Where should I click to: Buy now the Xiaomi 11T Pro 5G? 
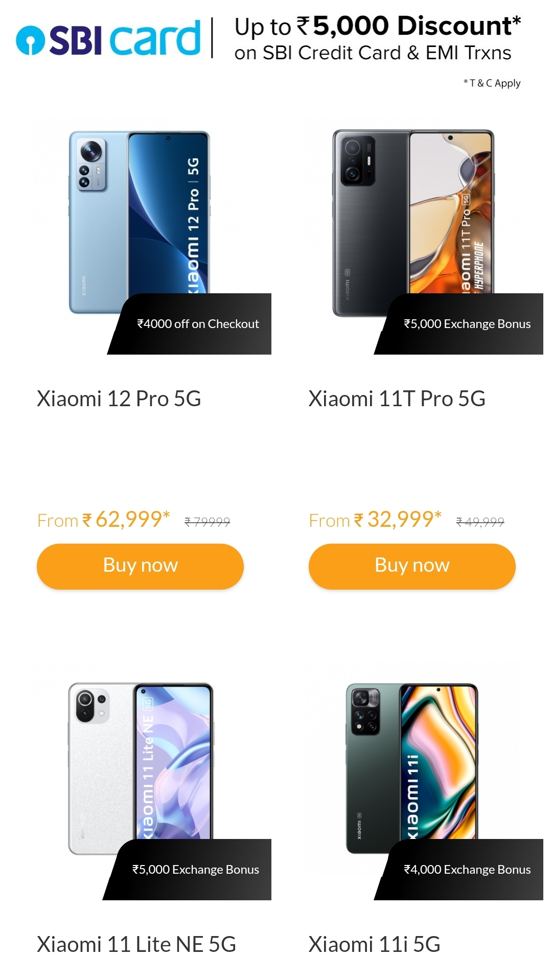412,566
